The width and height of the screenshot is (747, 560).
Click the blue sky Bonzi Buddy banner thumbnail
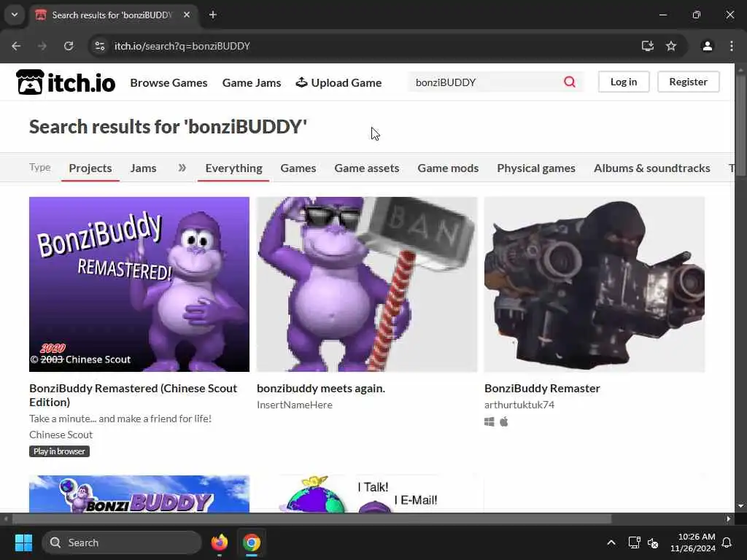(139, 494)
